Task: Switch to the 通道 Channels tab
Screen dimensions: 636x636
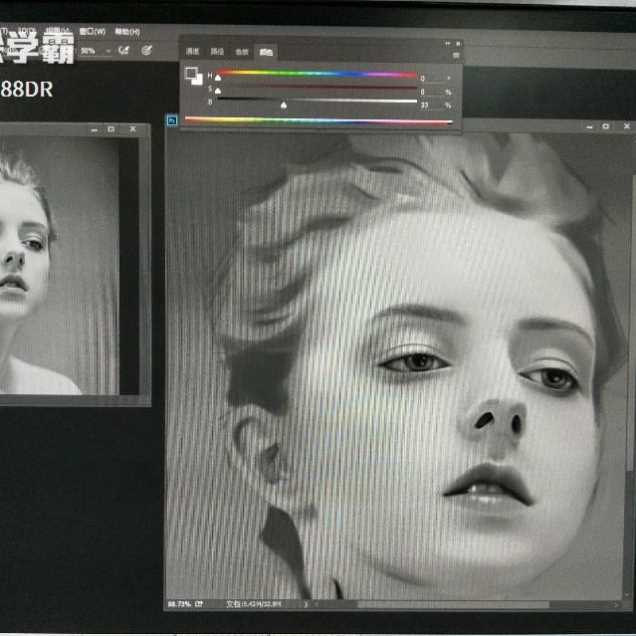Action: tap(192, 52)
